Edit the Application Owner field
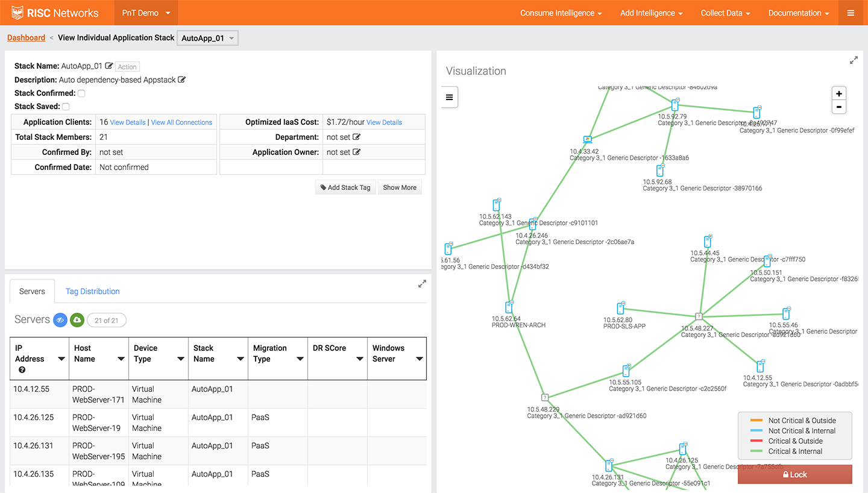 coord(356,152)
